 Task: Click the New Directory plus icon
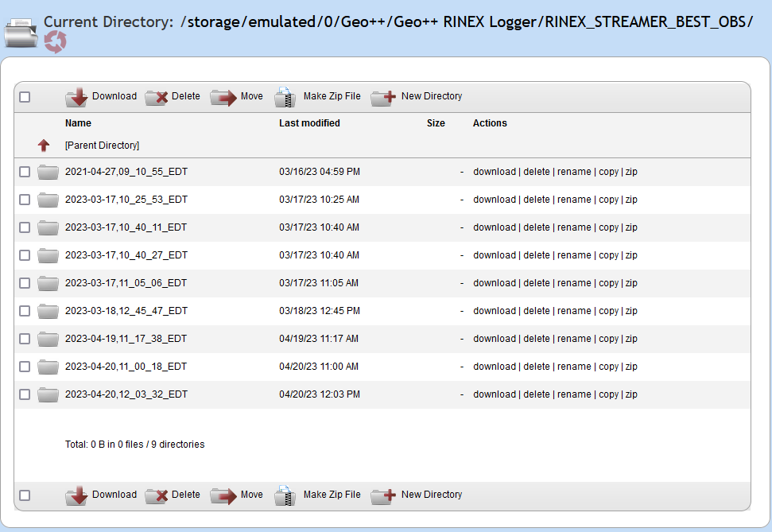[x=382, y=95]
